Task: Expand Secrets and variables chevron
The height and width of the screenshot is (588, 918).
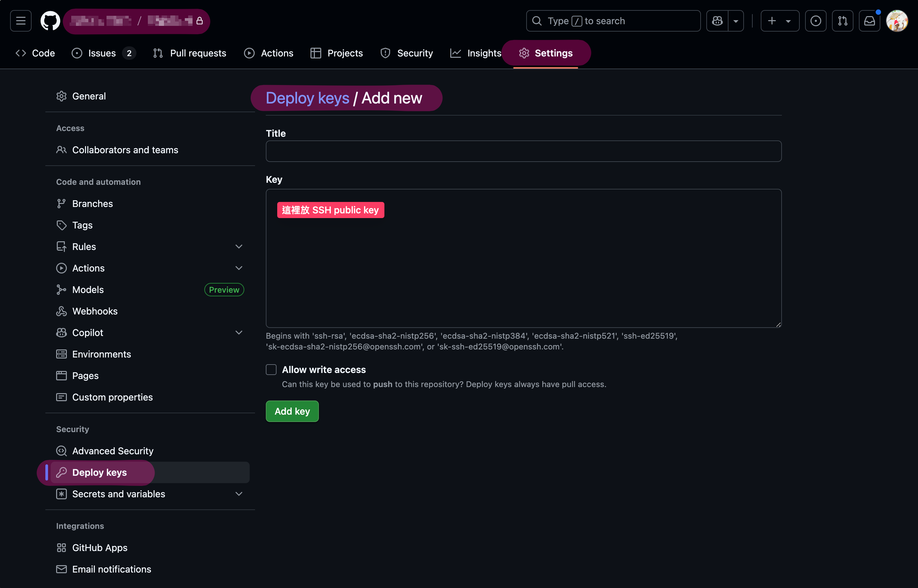Action: pos(239,494)
